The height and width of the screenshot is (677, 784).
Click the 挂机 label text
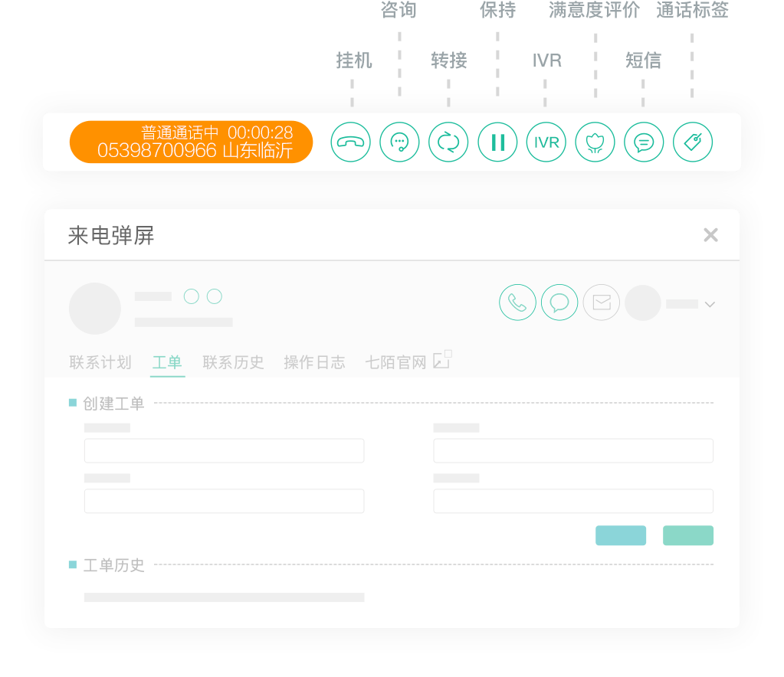(354, 61)
